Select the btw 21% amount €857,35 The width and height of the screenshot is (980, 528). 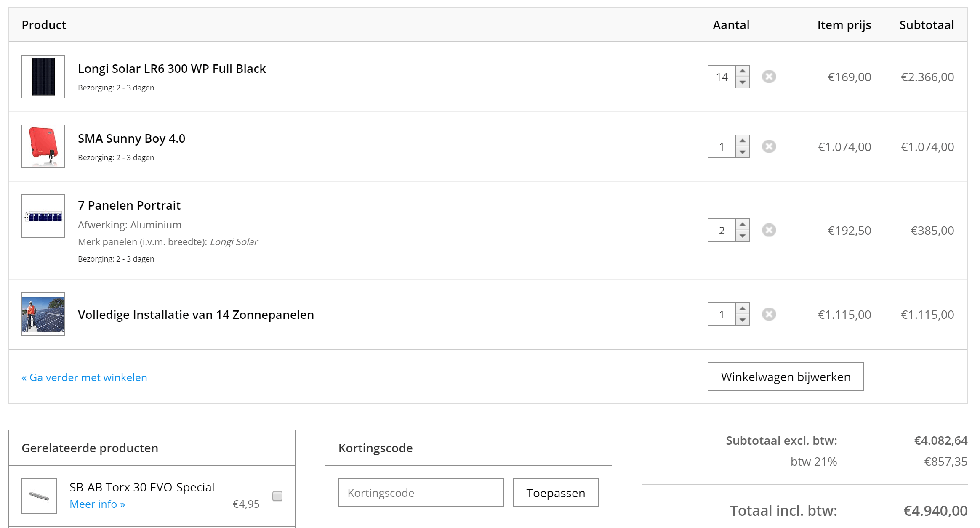(945, 462)
